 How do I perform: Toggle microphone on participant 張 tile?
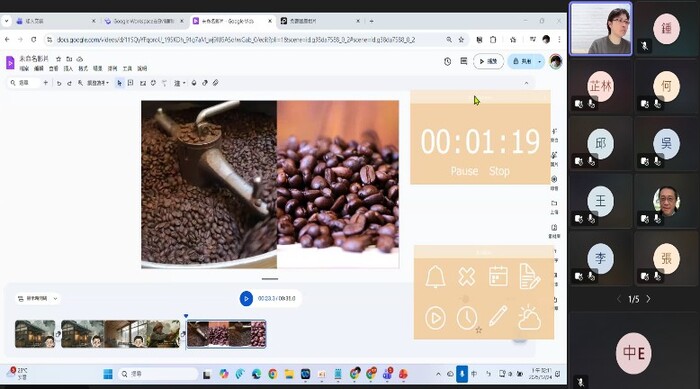[x=657, y=276]
